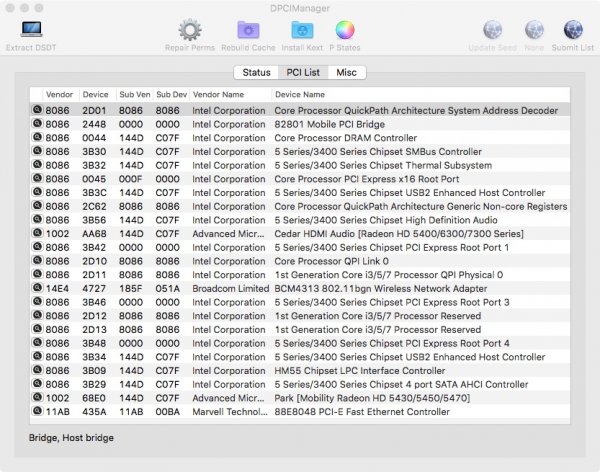Click device ID cell '68E0'

tap(94, 398)
